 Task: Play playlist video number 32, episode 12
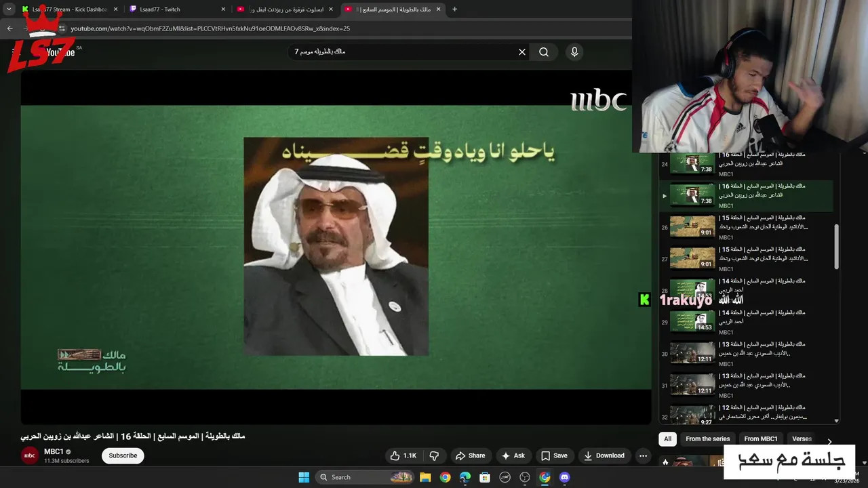692,415
